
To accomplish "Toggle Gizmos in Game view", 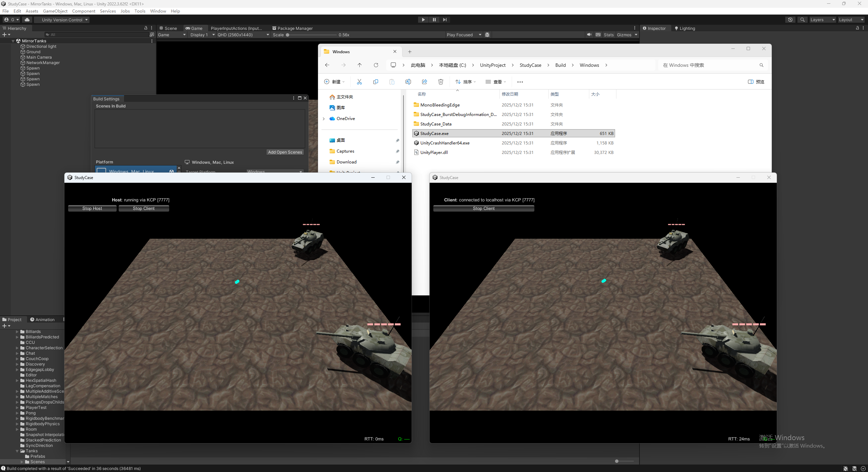I will 624,35.
